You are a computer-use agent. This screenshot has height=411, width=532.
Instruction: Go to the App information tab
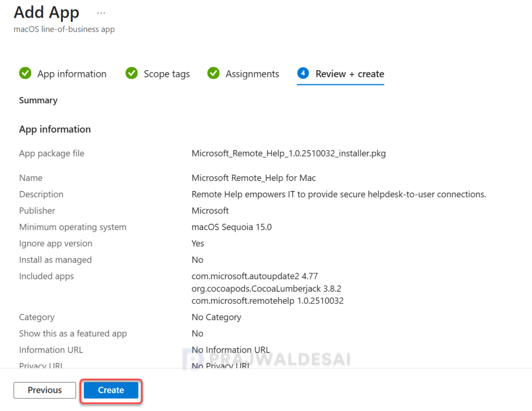63,74
